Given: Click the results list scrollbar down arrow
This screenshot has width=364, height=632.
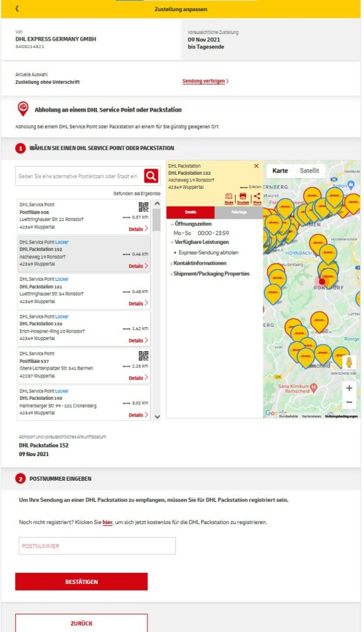Looking at the screenshot, I should click(157, 417).
